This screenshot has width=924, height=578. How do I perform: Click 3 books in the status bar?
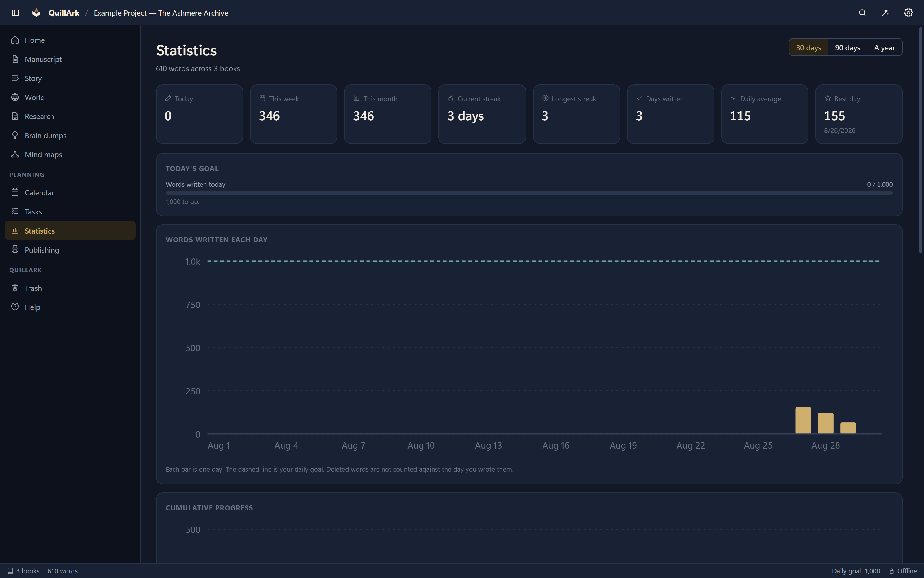23,571
